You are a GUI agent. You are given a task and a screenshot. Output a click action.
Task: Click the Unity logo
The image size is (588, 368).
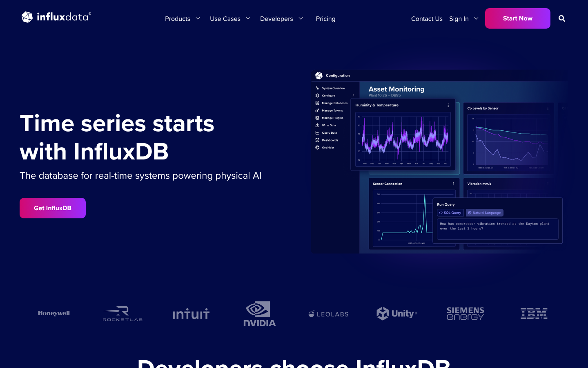click(x=397, y=314)
